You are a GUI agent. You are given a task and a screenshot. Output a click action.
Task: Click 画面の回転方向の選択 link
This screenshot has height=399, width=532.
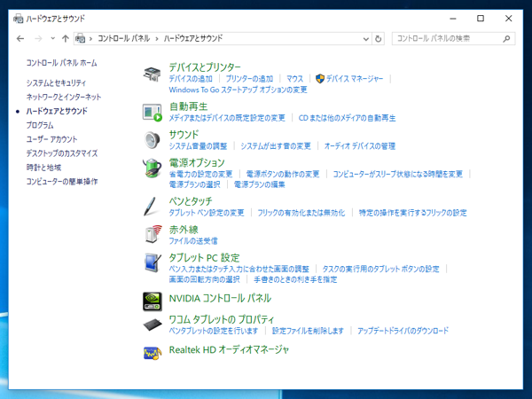tap(205, 279)
